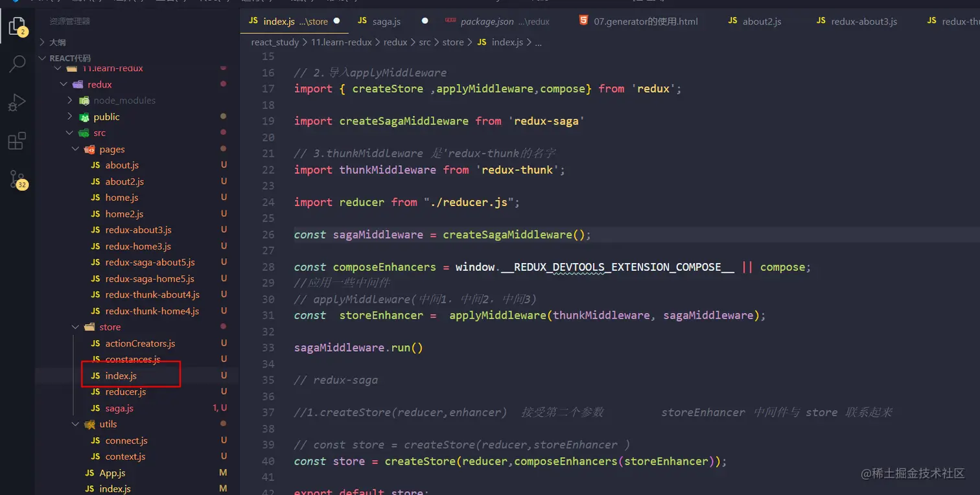The width and height of the screenshot is (980, 495).
Task: Click the HTML5 icon on 07.generator tab
Action: [x=584, y=21]
